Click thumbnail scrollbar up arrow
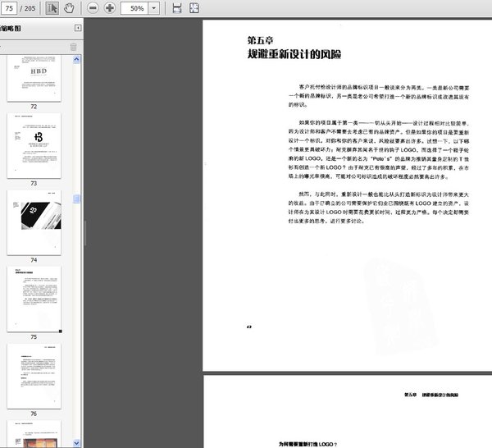 [76, 59]
